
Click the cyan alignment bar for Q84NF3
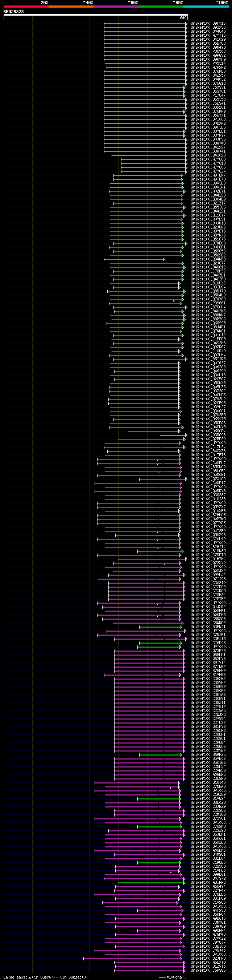(x=134, y=259)
